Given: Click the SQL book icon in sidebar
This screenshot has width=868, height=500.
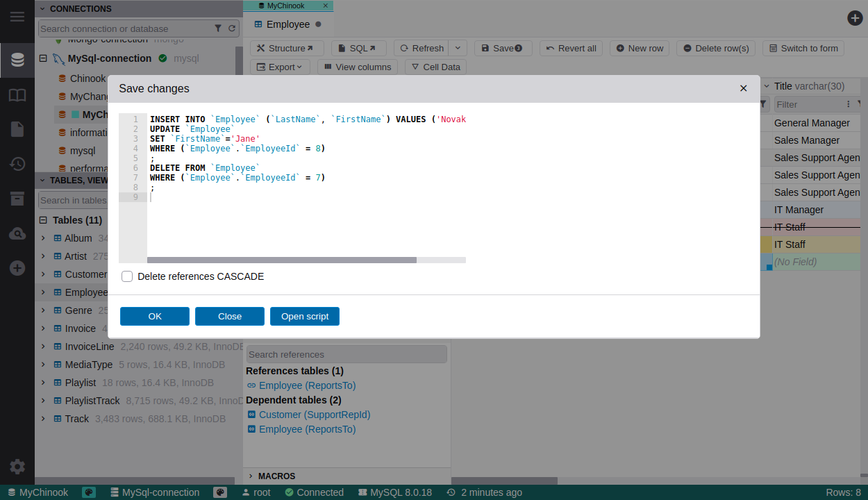Looking at the screenshot, I should pos(17,95).
